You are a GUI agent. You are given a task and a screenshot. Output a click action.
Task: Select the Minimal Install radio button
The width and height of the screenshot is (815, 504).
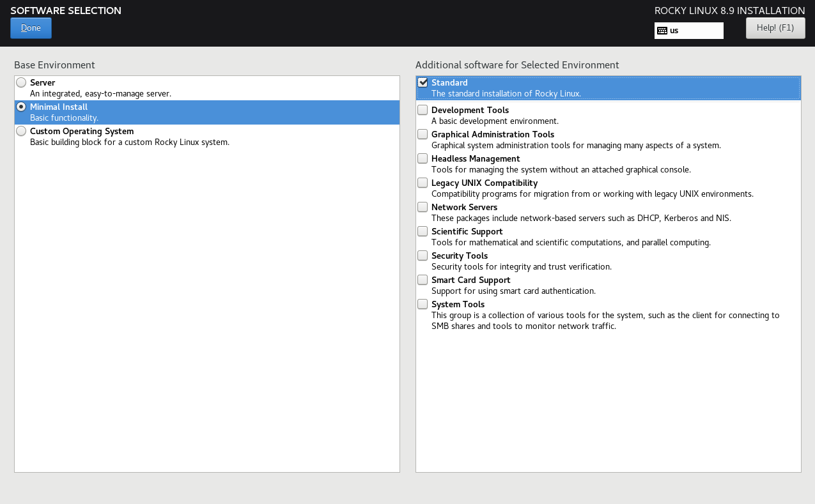[22, 107]
